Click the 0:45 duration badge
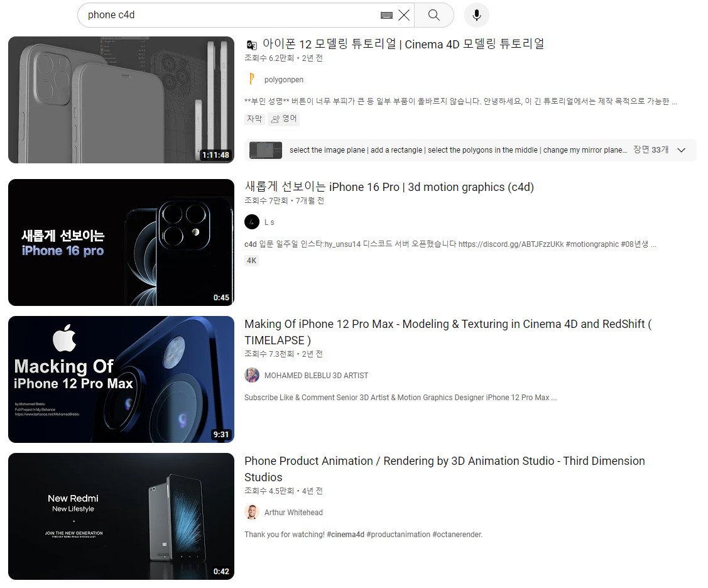The image size is (708, 588). (221, 298)
